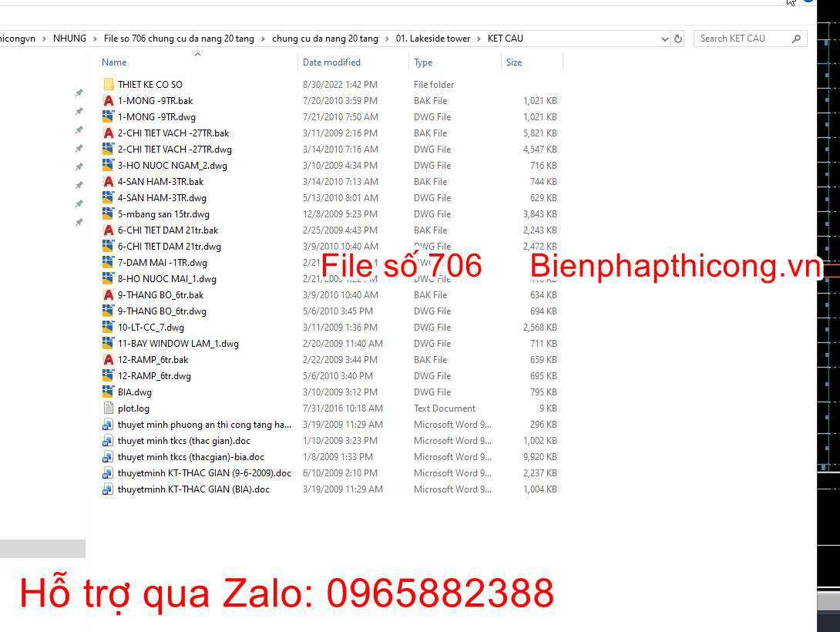This screenshot has width=840, height=632.
Task: Click the BIA.dwg drawing file icon
Action: click(x=108, y=392)
